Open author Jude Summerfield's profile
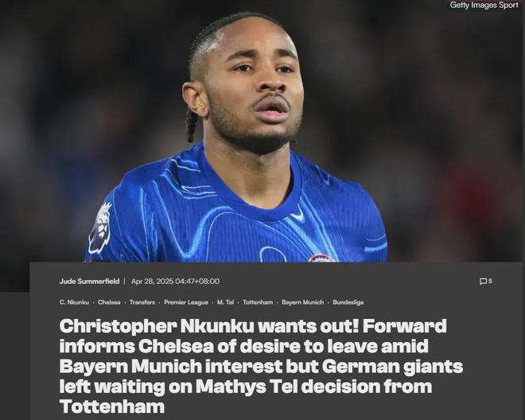 click(x=89, y=281)
